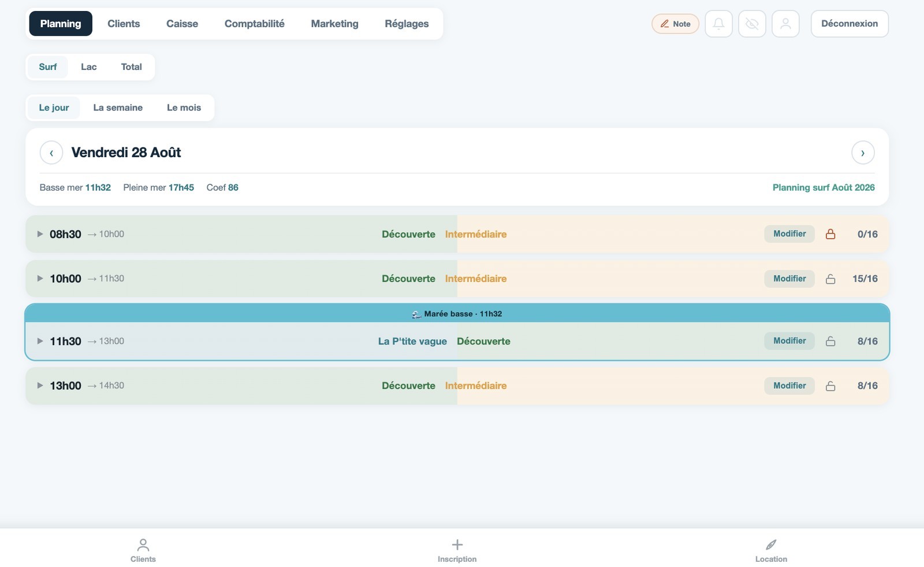Expand the 13h00 session row
This screenshot has width=924, height=567.
click(x=40, y=386)
